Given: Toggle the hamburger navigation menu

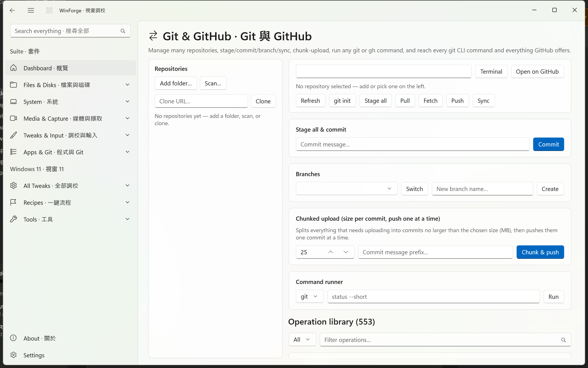Looking at the screenshot, I should pos(31,10).
